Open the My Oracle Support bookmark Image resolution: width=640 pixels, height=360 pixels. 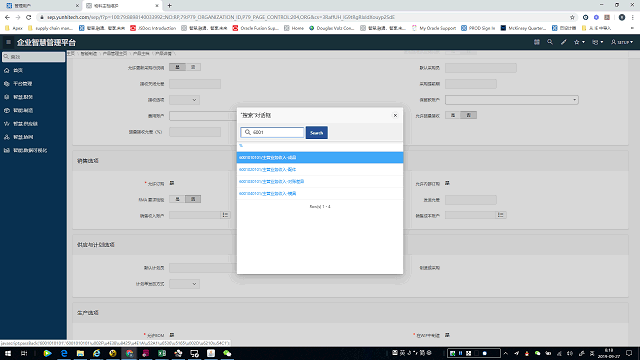click(x=433, y=28)
